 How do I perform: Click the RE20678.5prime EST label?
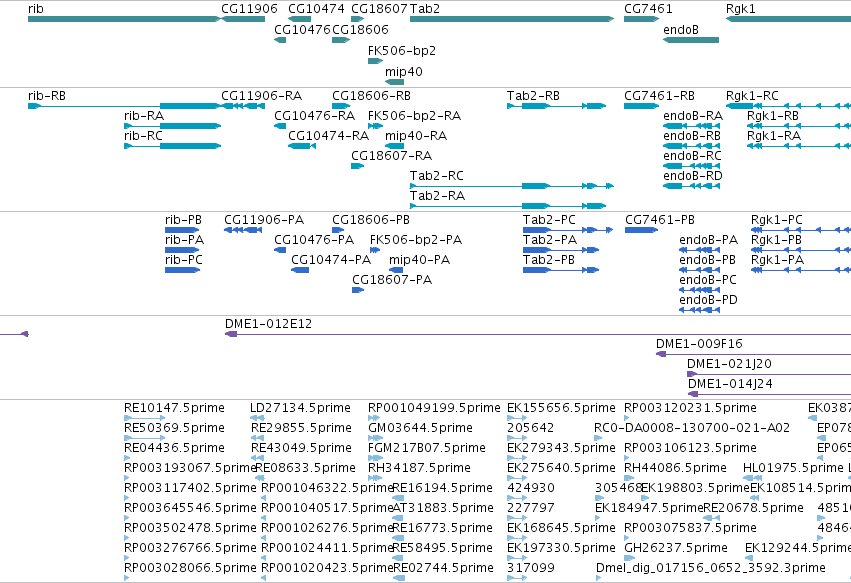[753, 508]
